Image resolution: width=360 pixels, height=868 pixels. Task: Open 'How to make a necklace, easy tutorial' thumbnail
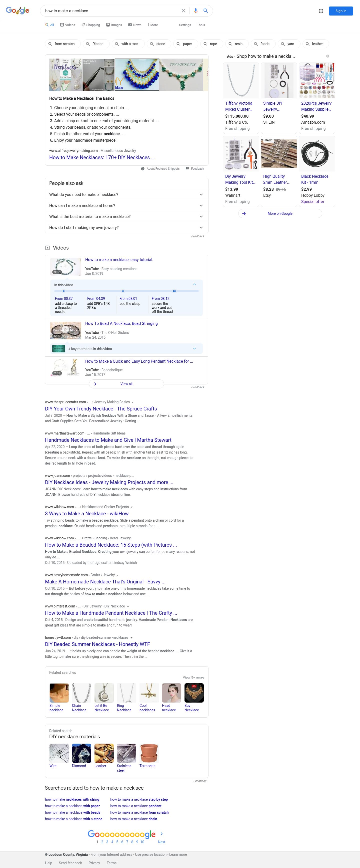tap(65, 267)
